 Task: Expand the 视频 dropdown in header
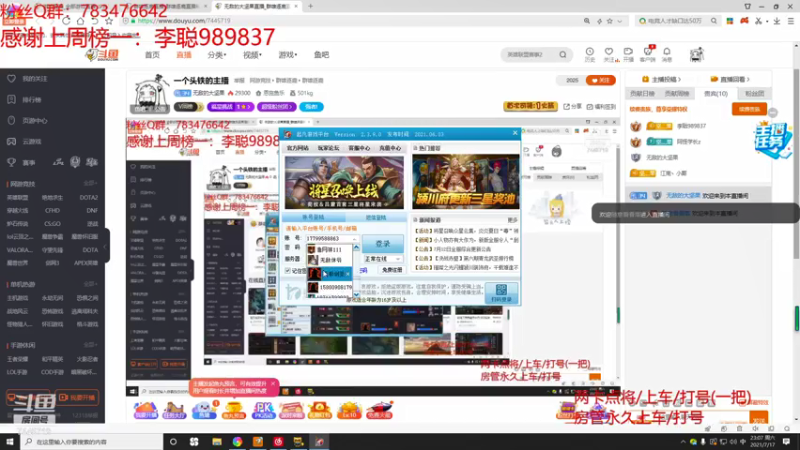(x=252, y=55)
